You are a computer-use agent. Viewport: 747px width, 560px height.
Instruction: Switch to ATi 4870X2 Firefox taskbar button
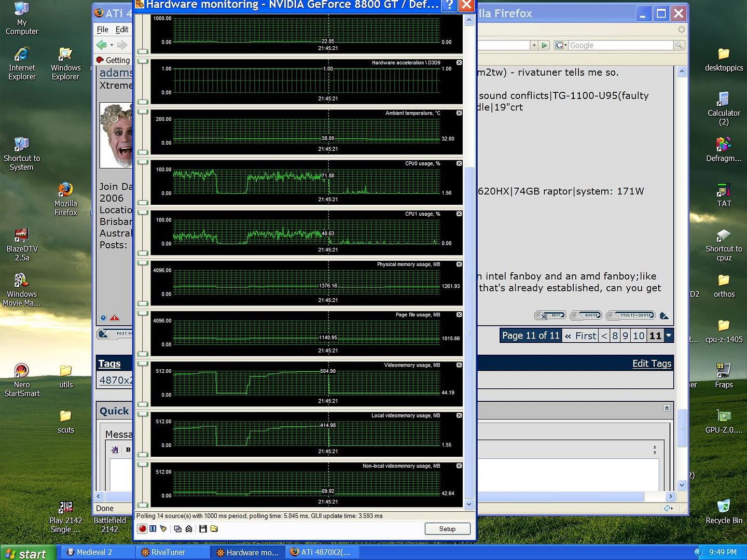(x=322, y=552)
